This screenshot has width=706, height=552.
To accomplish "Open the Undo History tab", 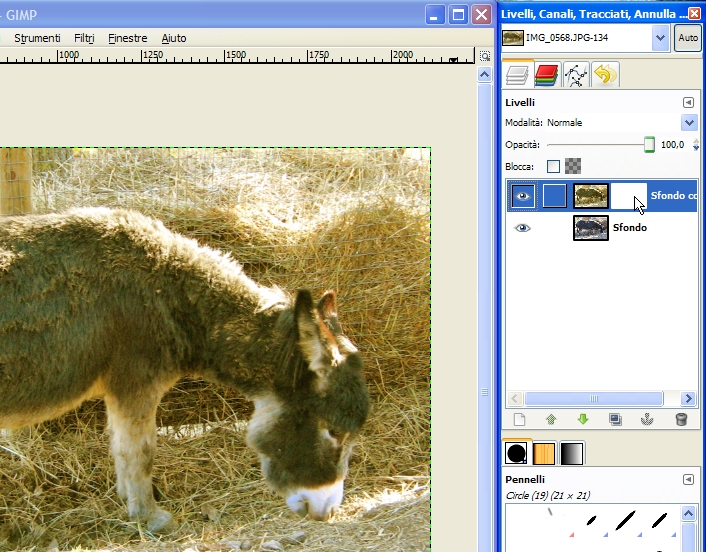I will [604, 73].
